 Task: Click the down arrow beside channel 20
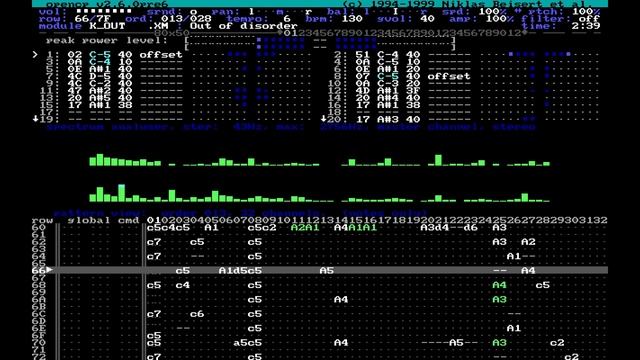324,119
